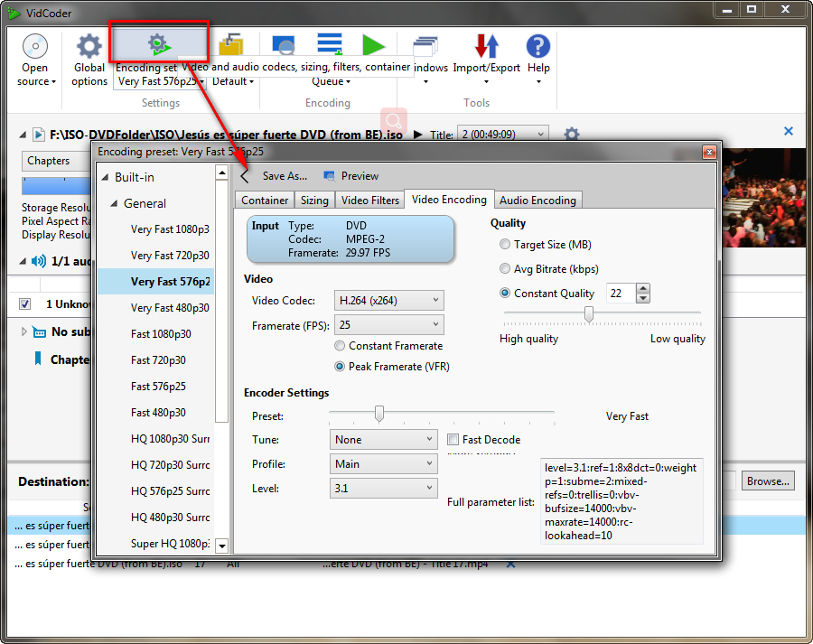The width and height of the screenshot is (813, 644).
Task: Click the Preview window toolbar icon
Action: 284,45
